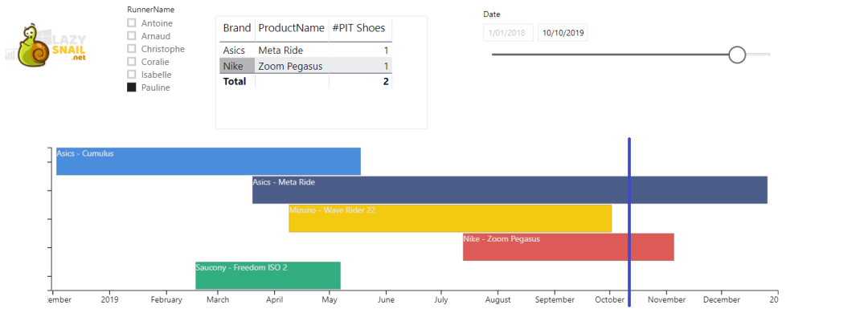This screenshot has width=868, height=317.
Task: Click the August axis label
Action: click(x=497, y=300)
